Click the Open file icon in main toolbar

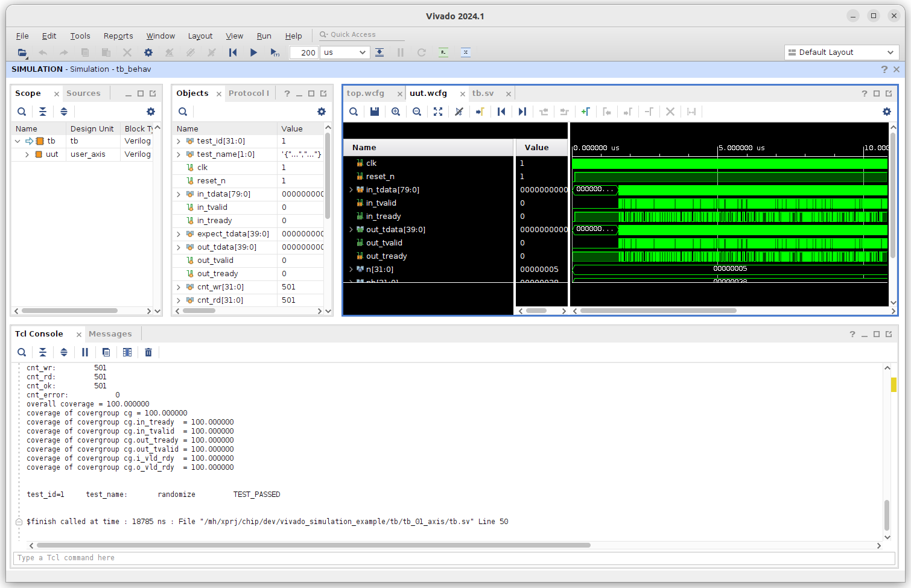[x=22, y=52]
